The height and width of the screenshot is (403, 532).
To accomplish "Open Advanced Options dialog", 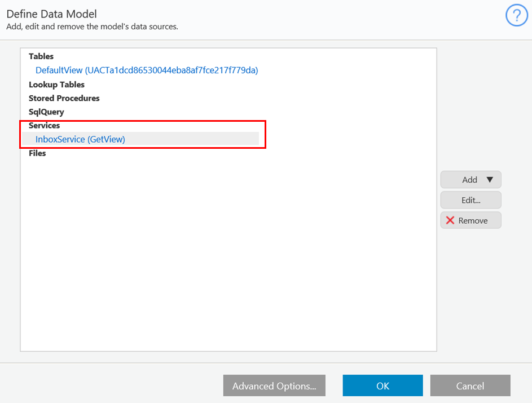I will (274, 386).
